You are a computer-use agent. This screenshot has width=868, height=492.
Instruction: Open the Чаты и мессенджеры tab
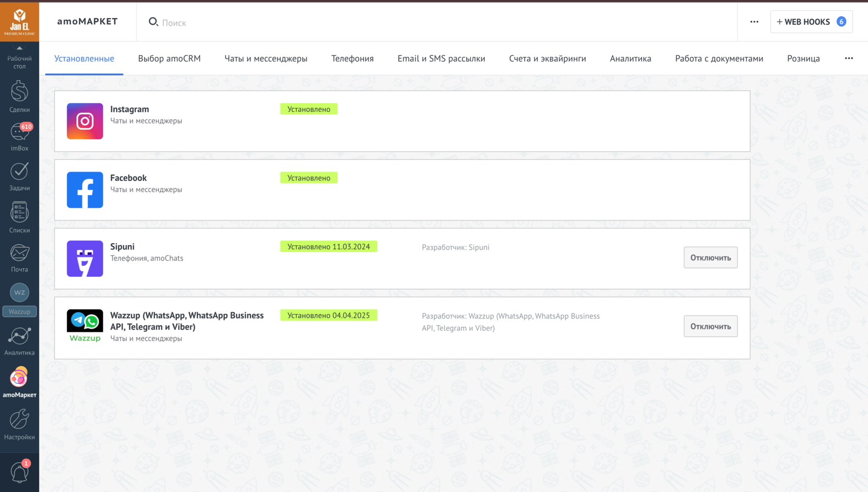tap(266, 58)
